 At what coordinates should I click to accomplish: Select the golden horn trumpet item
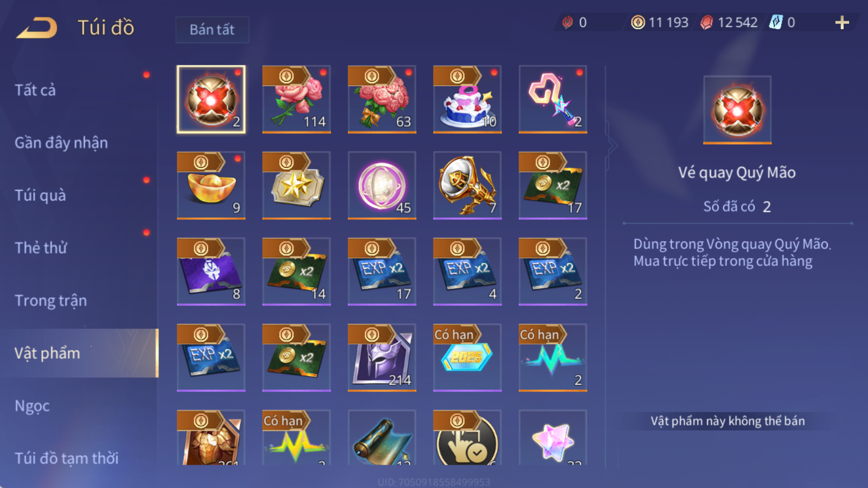click(467, 185)
